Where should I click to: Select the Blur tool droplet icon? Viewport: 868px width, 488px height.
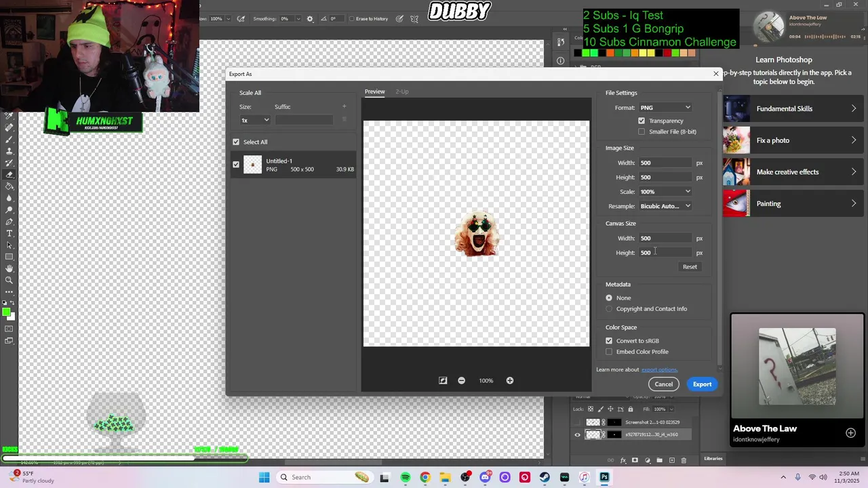pyautogui.click(x=9, y=198)
